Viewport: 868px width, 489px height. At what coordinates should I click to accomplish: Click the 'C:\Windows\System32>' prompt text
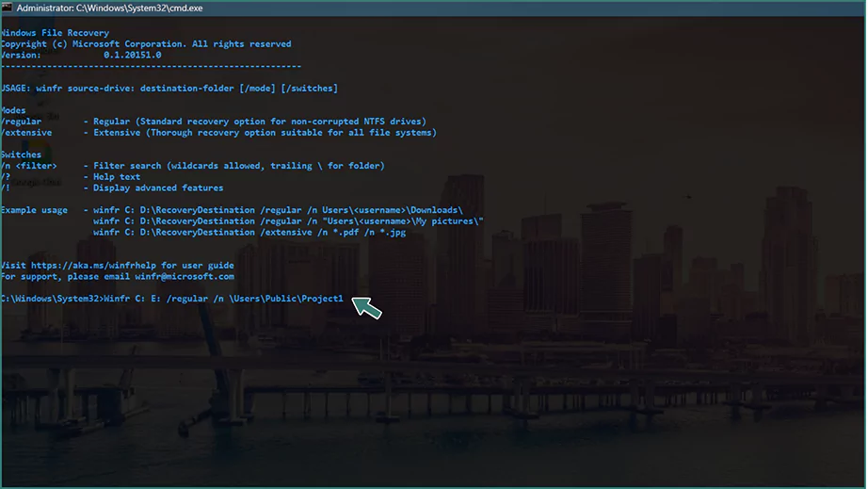(52, 299)
